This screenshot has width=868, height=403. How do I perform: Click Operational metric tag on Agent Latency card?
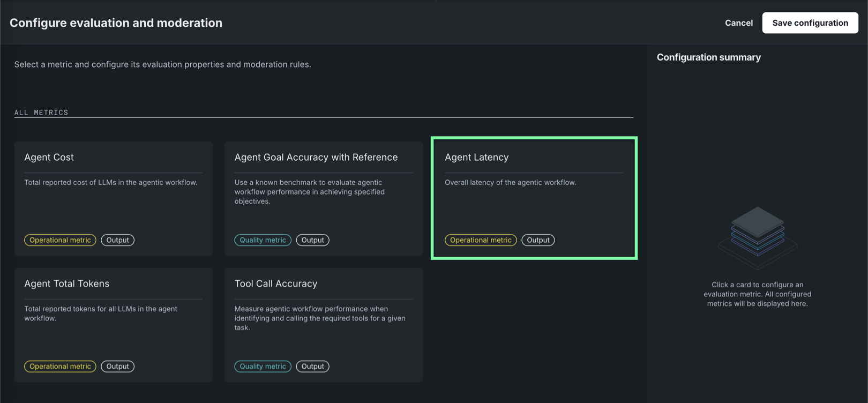click(481, 240)
